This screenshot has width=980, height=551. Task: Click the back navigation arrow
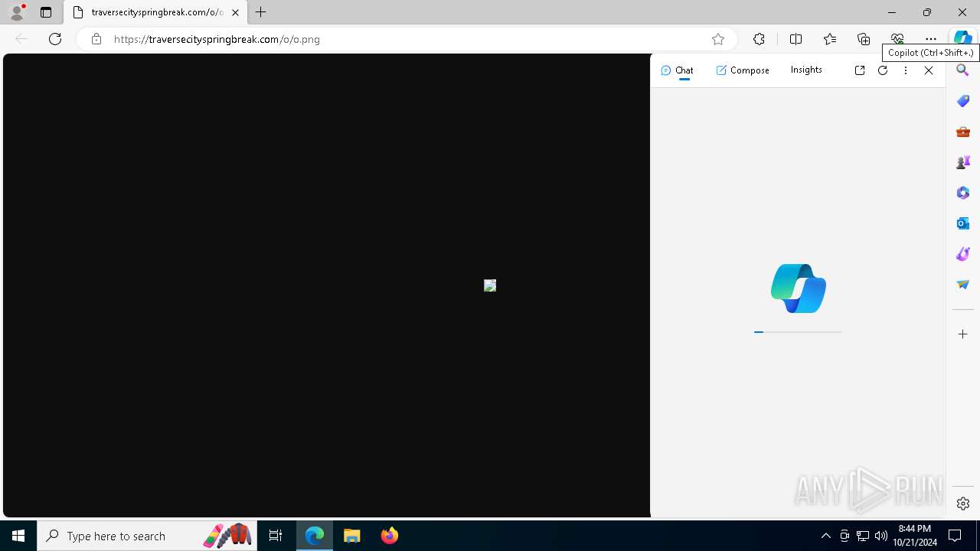[x=21, y=39]
